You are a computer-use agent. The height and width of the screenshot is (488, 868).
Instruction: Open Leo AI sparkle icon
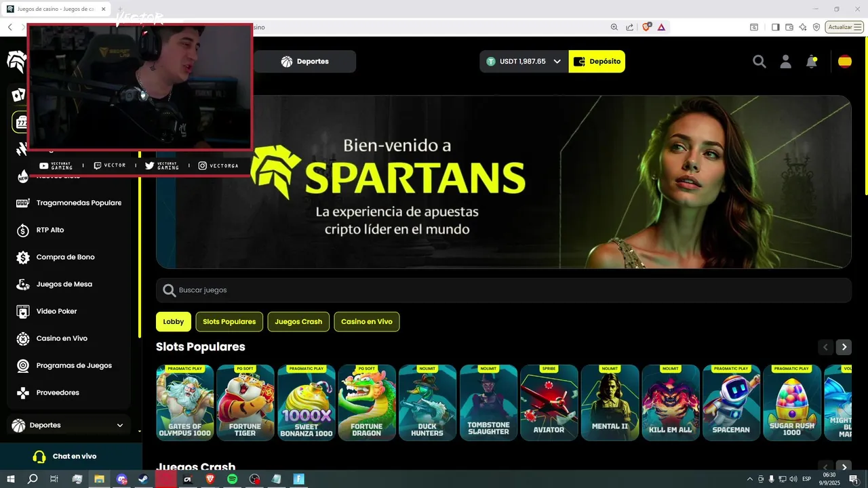click(803, 27)
